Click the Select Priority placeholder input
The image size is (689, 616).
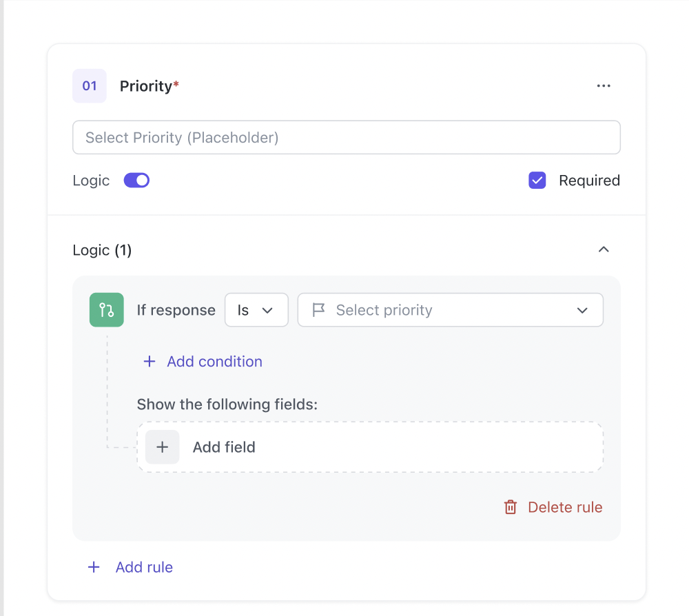[x=346, y=138]
